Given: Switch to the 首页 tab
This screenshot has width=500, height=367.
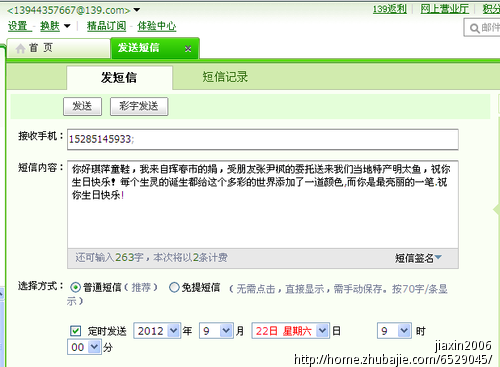Looking at the screenshot, I should 58,48.
